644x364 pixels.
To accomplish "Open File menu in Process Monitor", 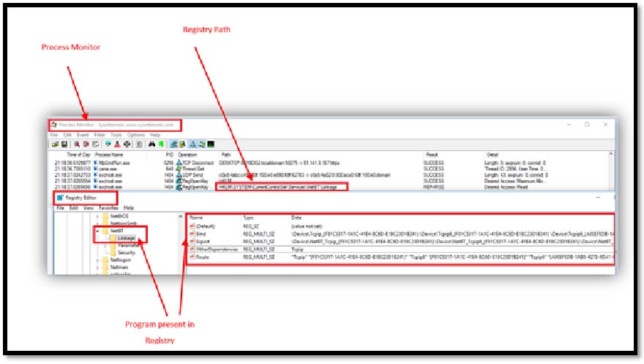I will [x=54, y=135].
